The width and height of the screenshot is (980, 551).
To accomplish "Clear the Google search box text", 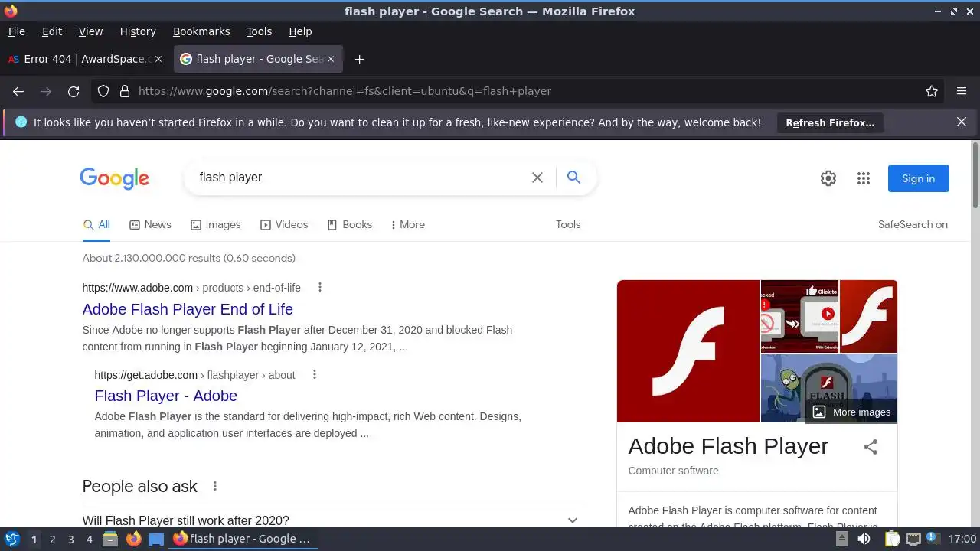I will (537, 178).
